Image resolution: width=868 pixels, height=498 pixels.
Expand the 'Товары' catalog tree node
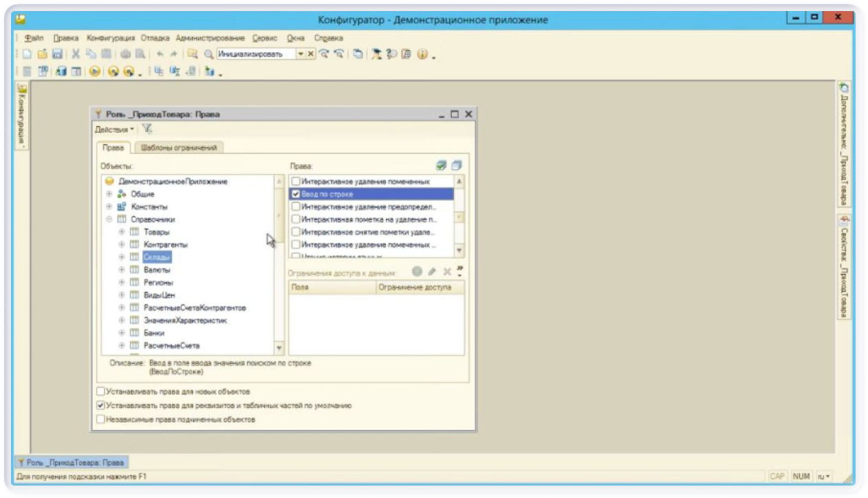pos(122,232)
